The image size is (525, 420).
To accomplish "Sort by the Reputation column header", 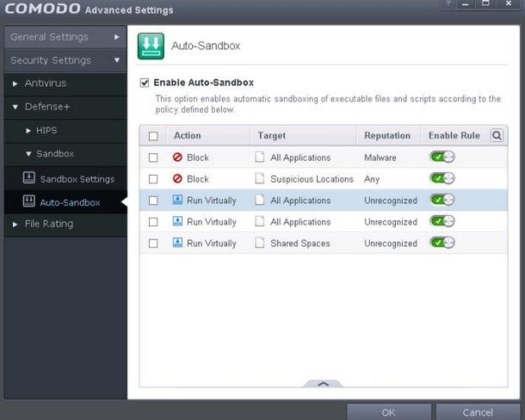I will tap(387, 136).
